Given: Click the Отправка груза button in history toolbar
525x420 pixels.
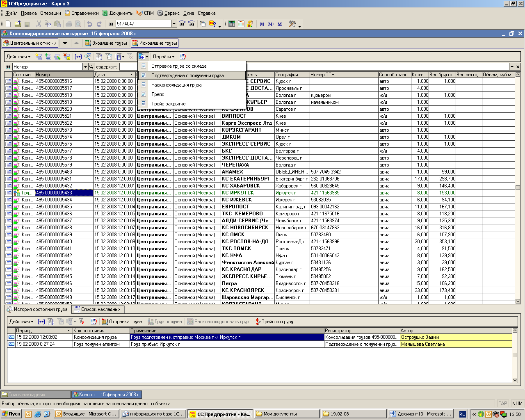Looking at the screenshot, I should pyautogui.click(x=122, y=322).
